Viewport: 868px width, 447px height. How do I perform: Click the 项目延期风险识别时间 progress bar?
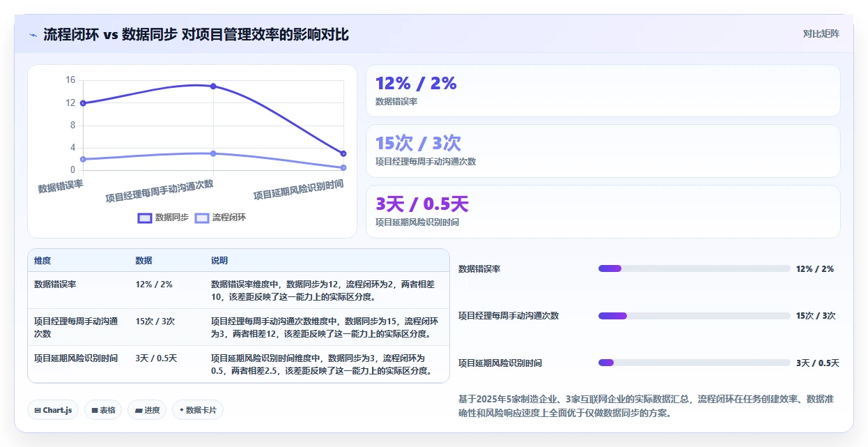click(x=695, y=363)
